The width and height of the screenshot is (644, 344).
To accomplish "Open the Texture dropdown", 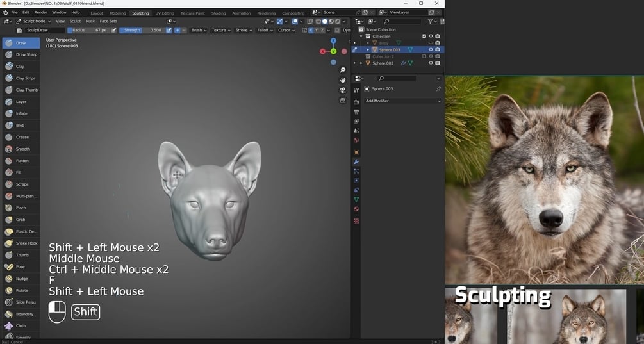I will [221, 30].
